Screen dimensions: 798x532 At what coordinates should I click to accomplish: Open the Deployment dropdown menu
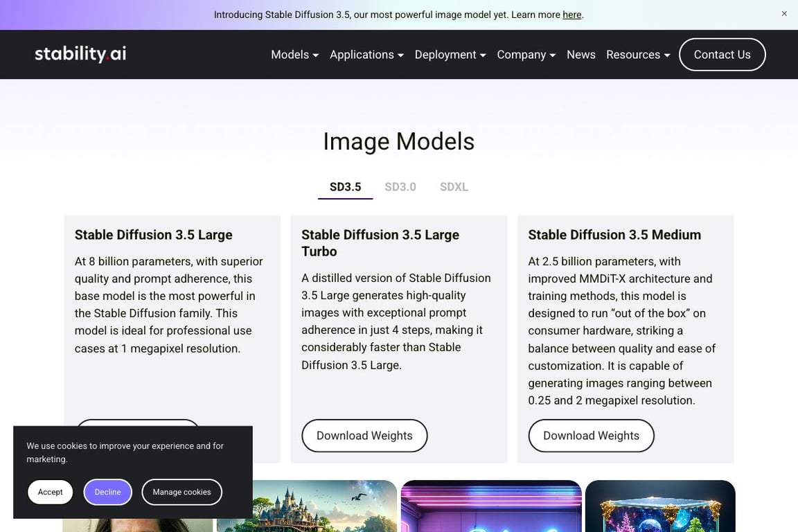(450, 55)
